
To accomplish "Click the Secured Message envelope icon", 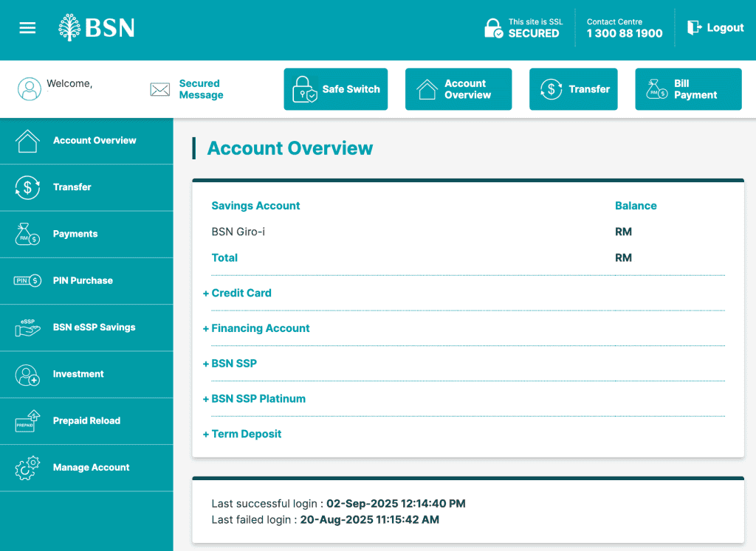I will (159, 89).
